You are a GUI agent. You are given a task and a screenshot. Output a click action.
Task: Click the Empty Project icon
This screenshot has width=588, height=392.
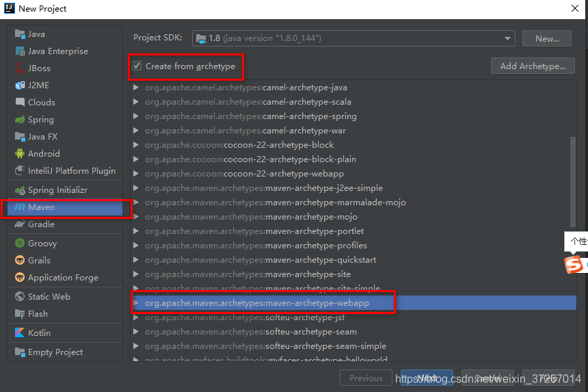point(20,352)
